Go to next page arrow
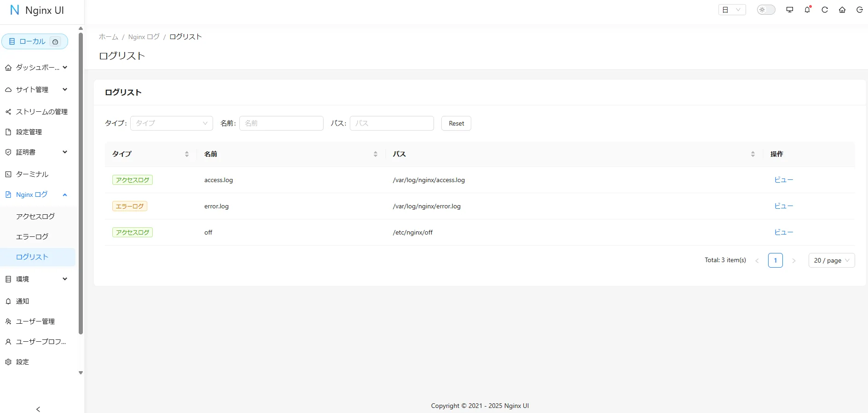This screenshot has height=413, width=868. (794, 260)
